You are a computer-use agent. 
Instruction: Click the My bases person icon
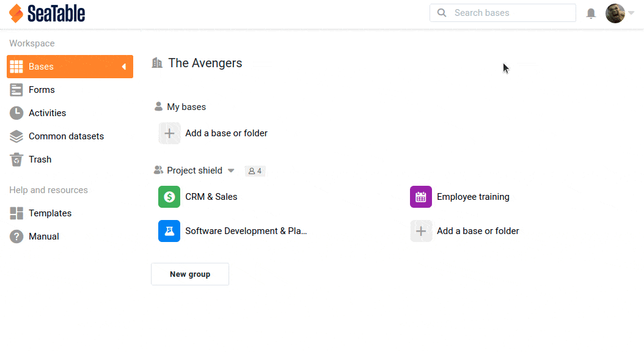[158, 107]
